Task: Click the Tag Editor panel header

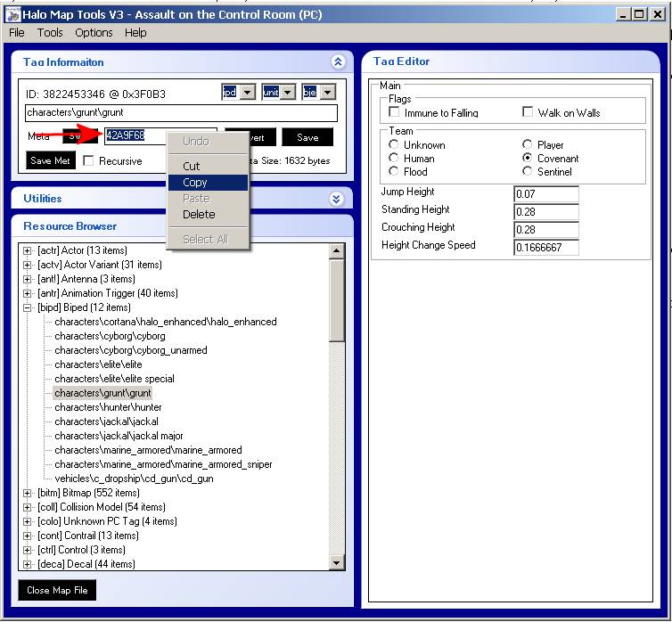Action: click(x=511, y=61)
